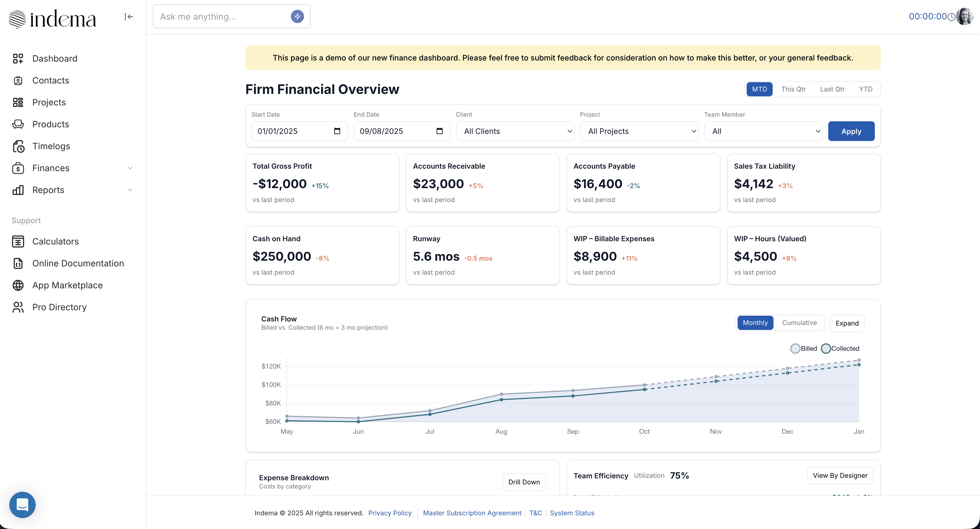Switch to the Last Qtr tab
Image resolution: width=980 pixels, height=529 pixels.
coord(832,89)
